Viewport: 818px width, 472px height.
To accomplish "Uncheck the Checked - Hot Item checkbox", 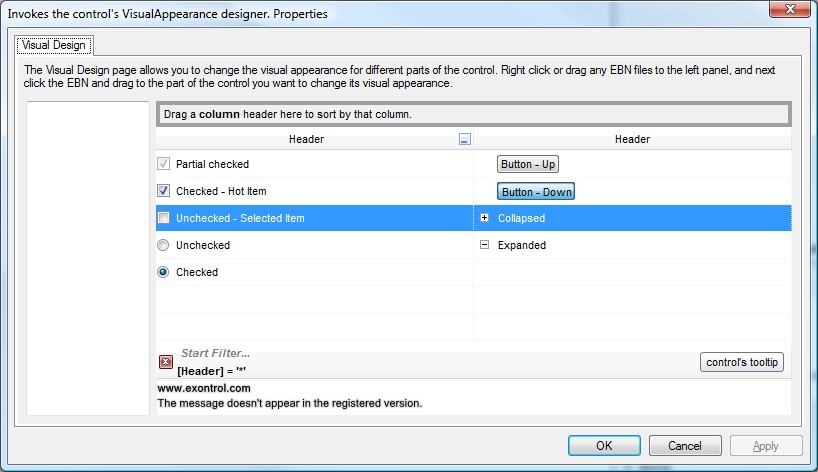I will point(164,191).
